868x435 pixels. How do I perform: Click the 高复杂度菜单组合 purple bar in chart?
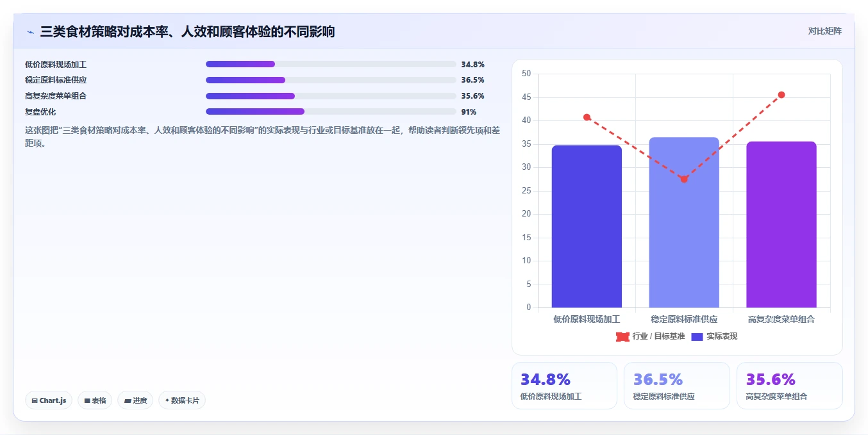781,224
